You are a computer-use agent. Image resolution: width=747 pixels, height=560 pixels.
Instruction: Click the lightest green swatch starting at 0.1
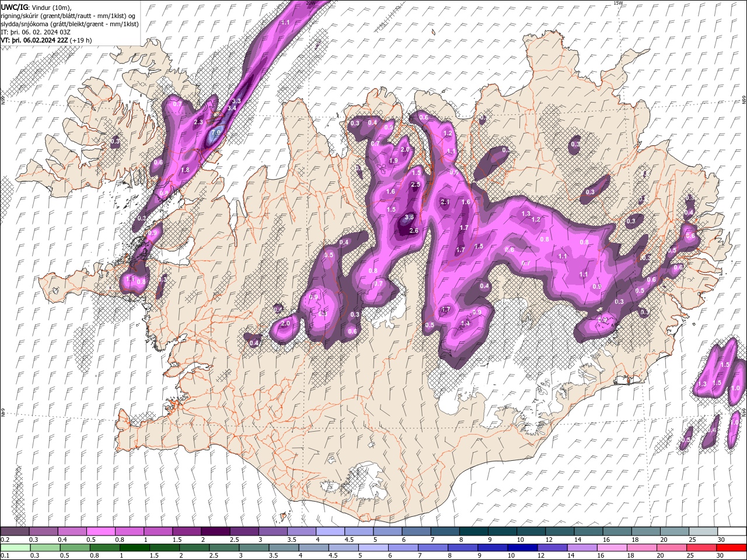point(15,548)
